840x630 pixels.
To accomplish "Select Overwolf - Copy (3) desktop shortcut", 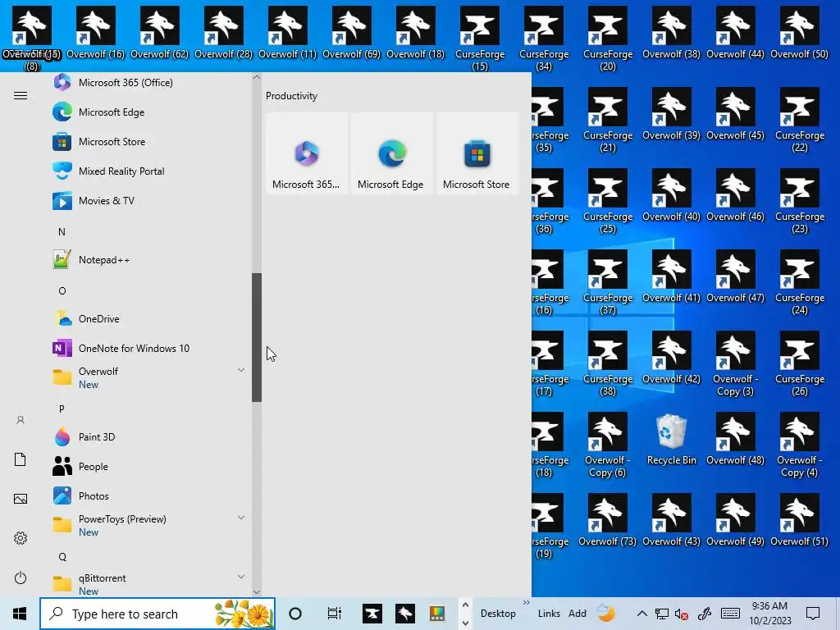I will pos(736,364).
